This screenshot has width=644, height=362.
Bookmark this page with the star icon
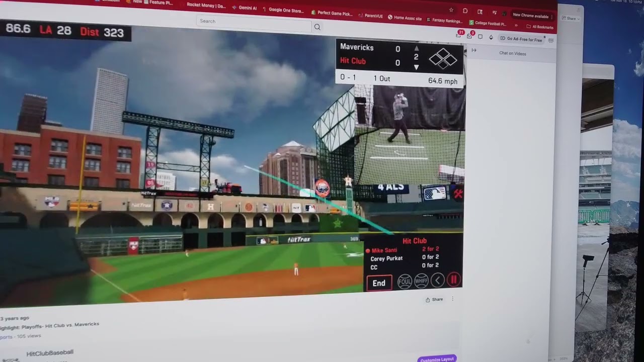click(451, 10)
